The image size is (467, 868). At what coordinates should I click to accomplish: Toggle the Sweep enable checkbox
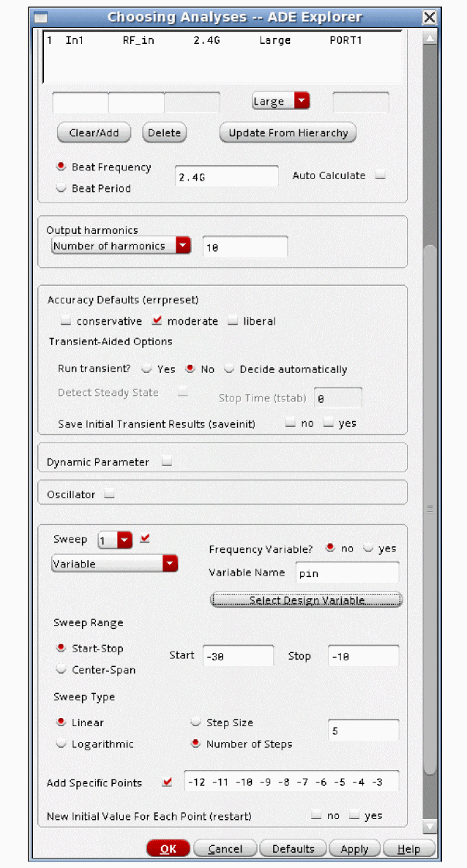pyautogui.click(x=145, y=539)
